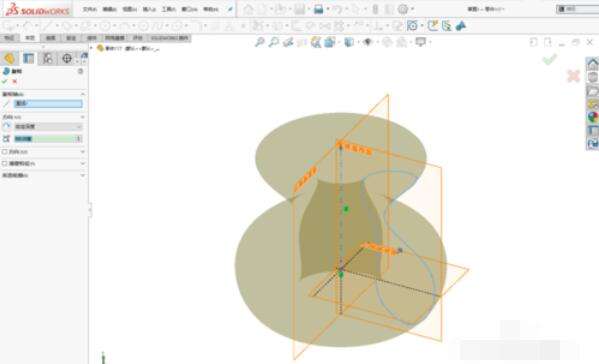This screenshot has width=599, height=364.
Task: Open the Design Library task pane icon
Action: click(593, 77)
